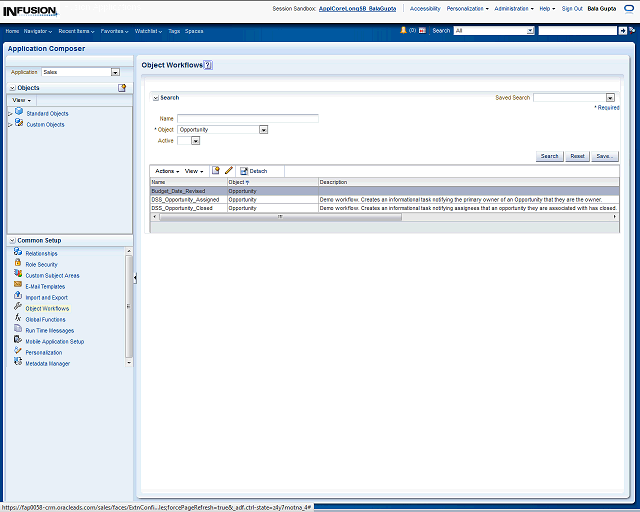Expand the Standard Objects tree node
Screen dimensions: 640x512
click(x=10, y=114)
